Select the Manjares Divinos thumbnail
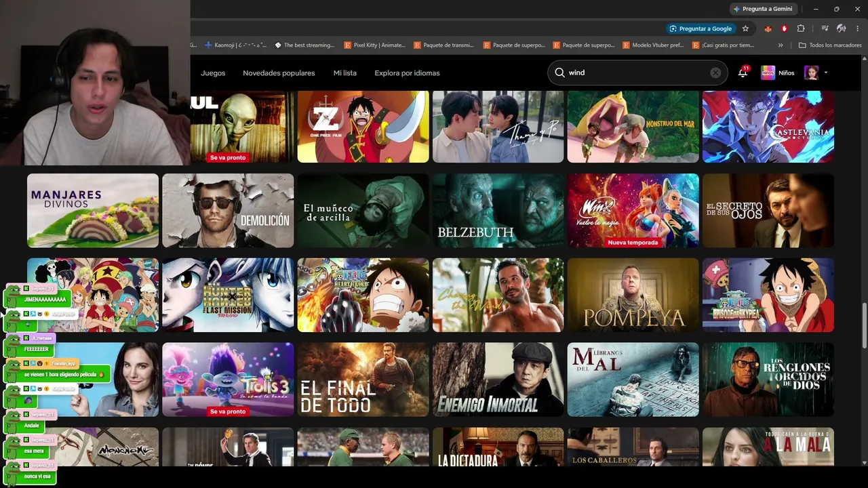Image resolution: width=868 pixels, height=488 pixels. tap(93, 210)
